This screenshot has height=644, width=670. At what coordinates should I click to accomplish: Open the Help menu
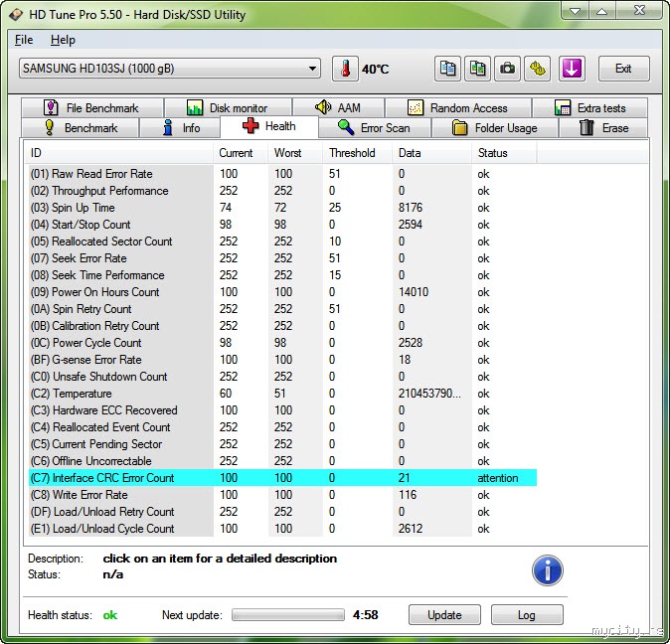pyautogui.click(x=63, y=40)
